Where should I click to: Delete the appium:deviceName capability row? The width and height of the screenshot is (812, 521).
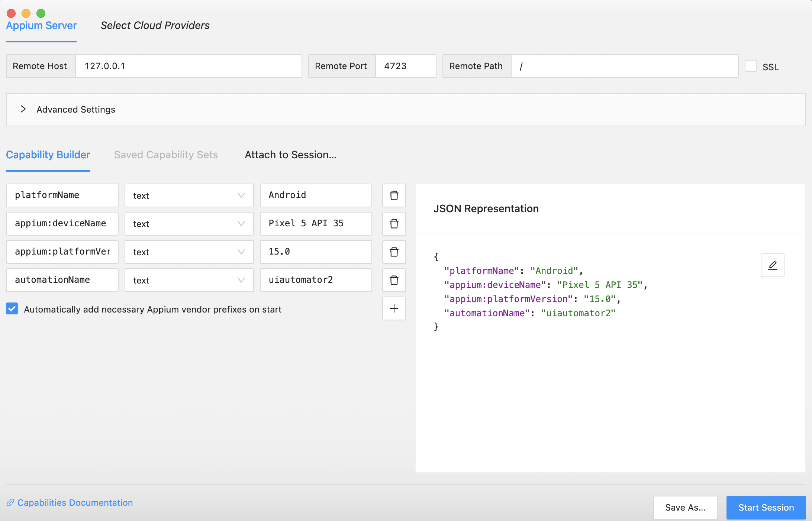[394, 224]
